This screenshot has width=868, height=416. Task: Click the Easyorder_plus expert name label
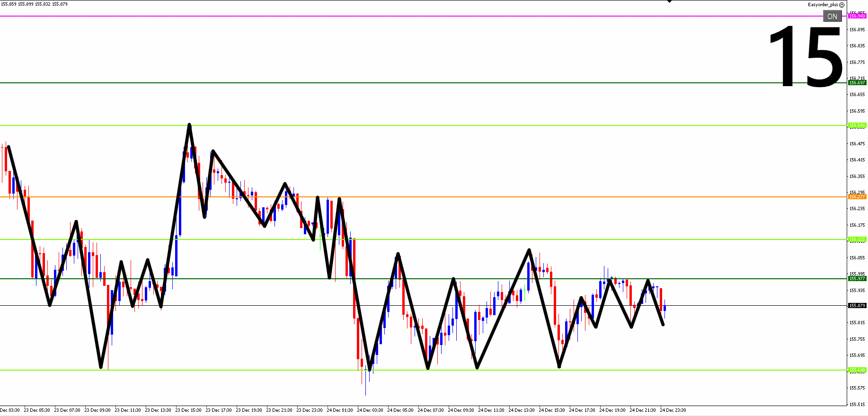(823, 5)
